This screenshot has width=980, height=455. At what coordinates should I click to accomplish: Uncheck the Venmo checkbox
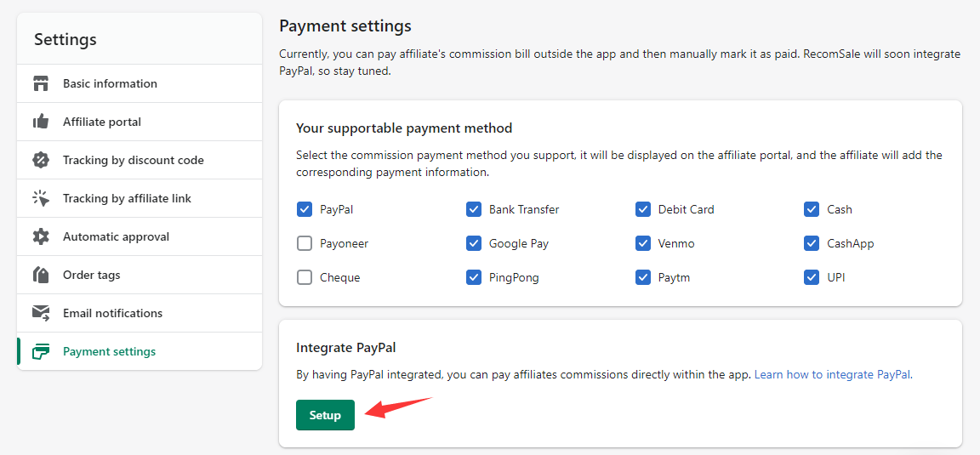click(x=643, y=243)
